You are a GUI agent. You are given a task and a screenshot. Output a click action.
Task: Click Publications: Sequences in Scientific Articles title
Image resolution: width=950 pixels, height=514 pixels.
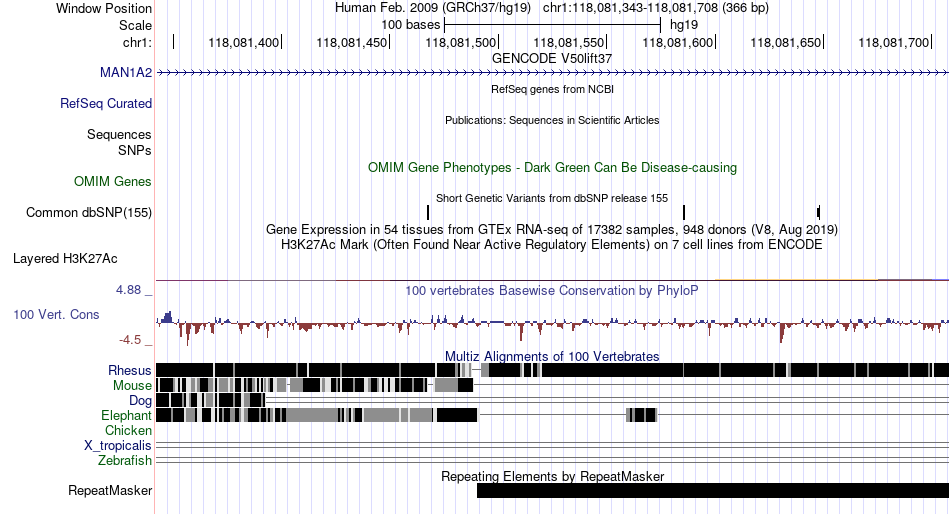pos(552,120)
